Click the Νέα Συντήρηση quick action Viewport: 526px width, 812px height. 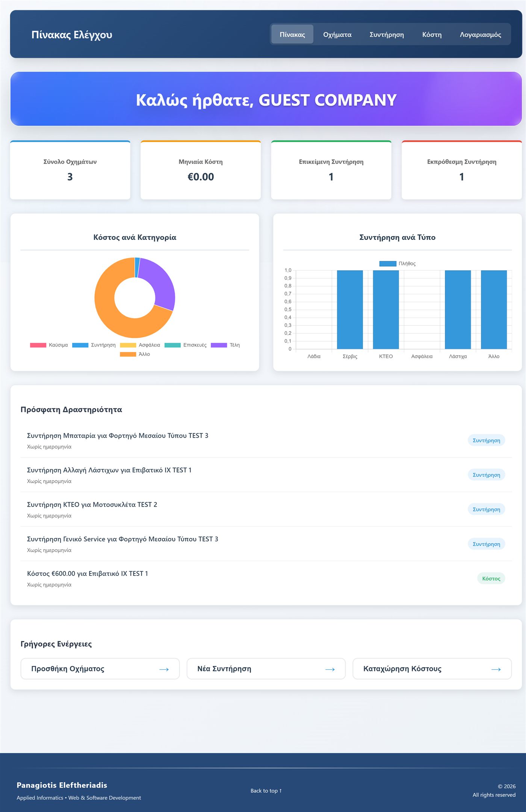[266, 669]
